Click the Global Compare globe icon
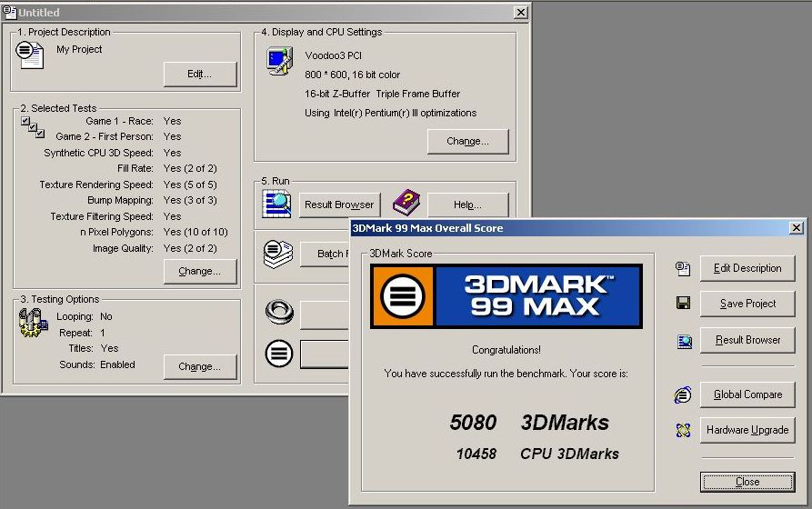Screen dimensions: 812x509 (683, 394)
